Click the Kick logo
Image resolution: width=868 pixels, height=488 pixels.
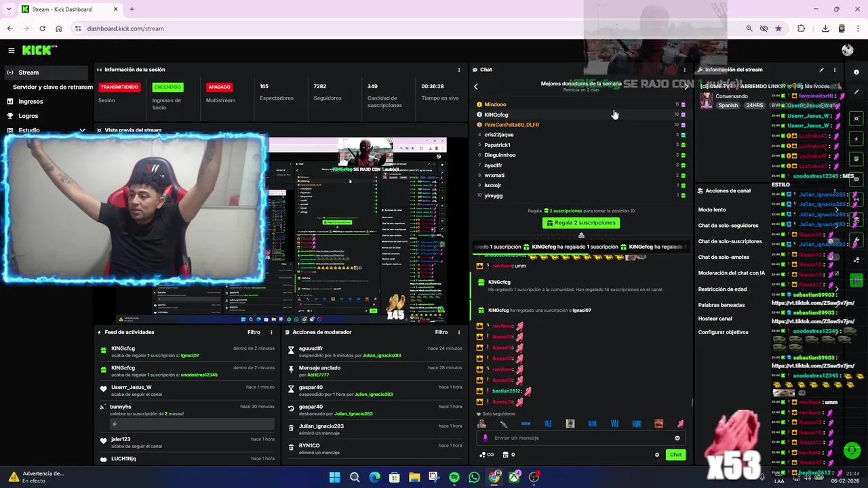(38, 50)
